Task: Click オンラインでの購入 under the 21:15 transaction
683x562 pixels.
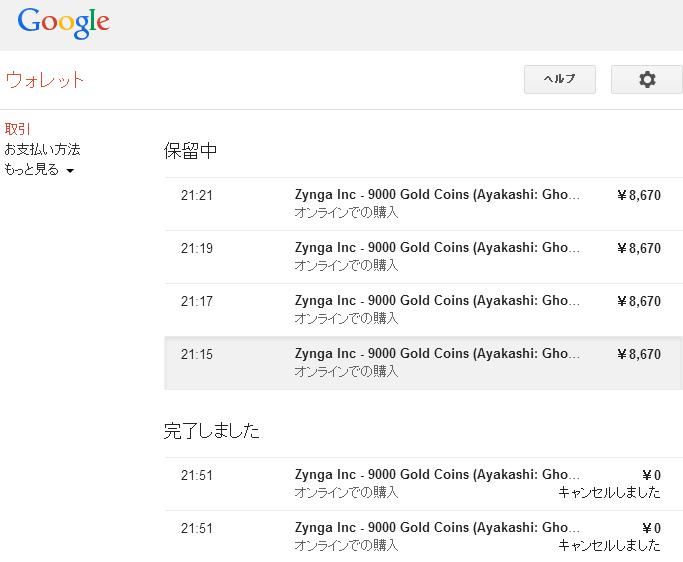Action: (346, 372)
